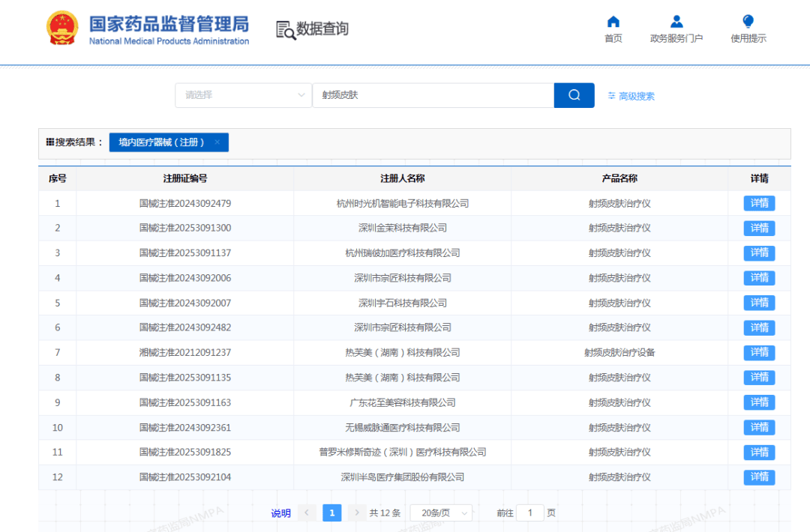Click the blue magnifier search button
This screenshot has width=810, height=532.
point(574,95)
